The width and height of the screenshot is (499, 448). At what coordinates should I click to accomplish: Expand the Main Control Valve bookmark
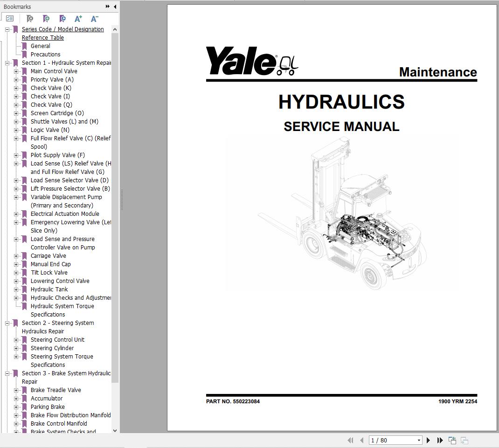(x=16, y=72)
